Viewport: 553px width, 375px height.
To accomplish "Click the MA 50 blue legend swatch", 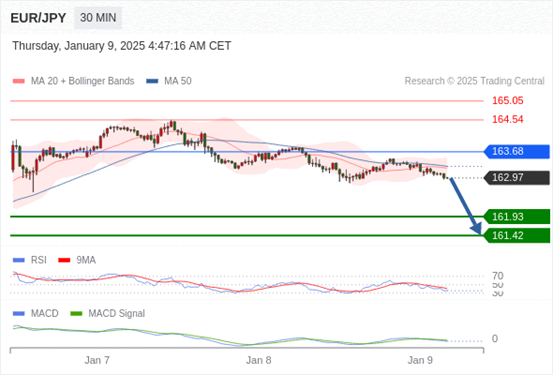I will pyautogui.click(x=152, y=81).
